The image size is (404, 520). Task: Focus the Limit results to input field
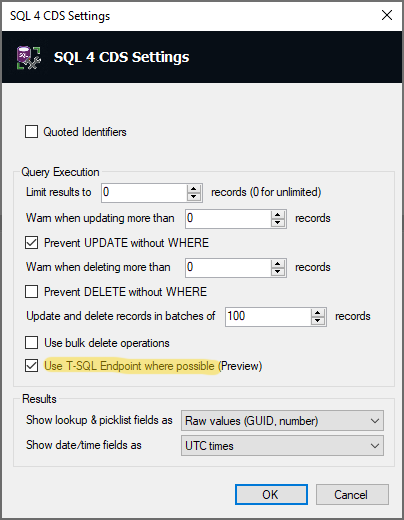click(144, 192)
